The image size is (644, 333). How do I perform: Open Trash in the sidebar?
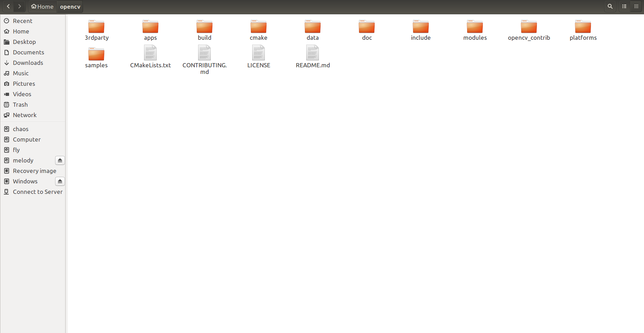[33, 105]
